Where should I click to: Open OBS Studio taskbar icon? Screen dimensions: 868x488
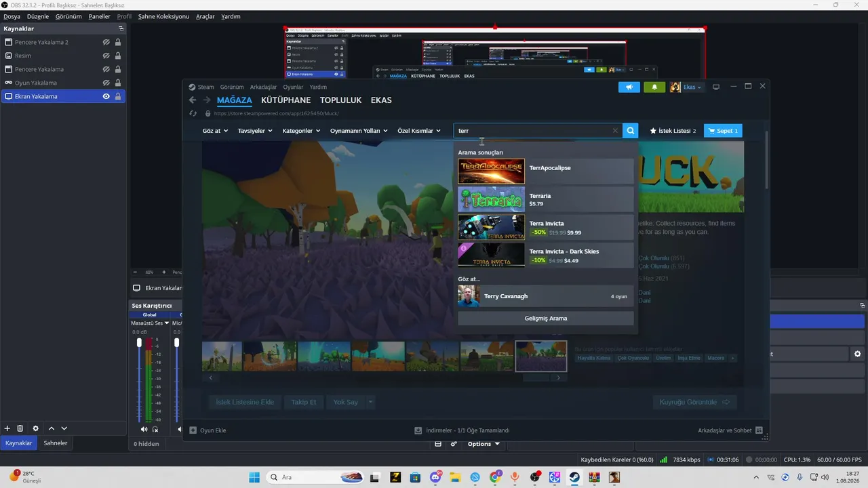[x=535, y=477]
